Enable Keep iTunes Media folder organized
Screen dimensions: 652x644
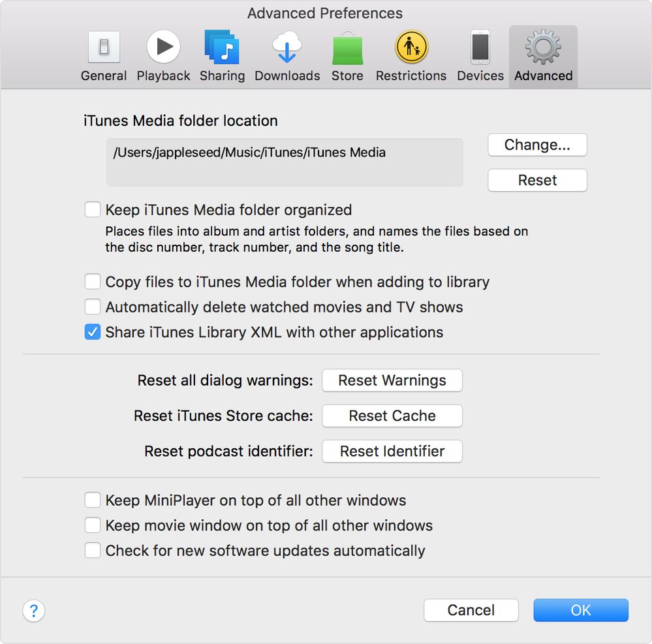pyautogui.click(x=92, y=209)
